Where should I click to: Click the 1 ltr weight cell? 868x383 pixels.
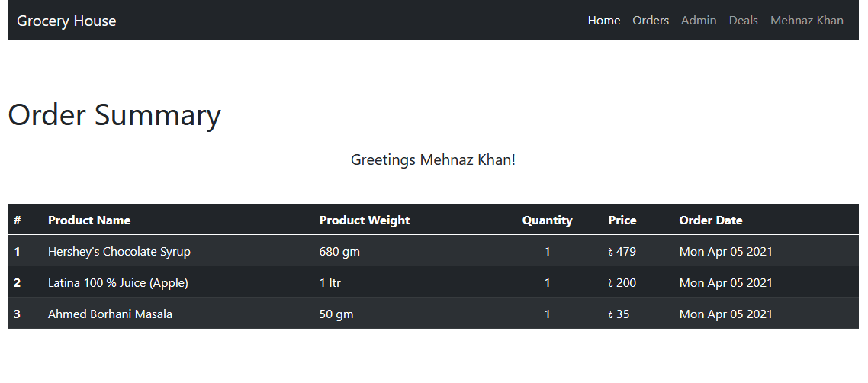click(x=330, y=283)
